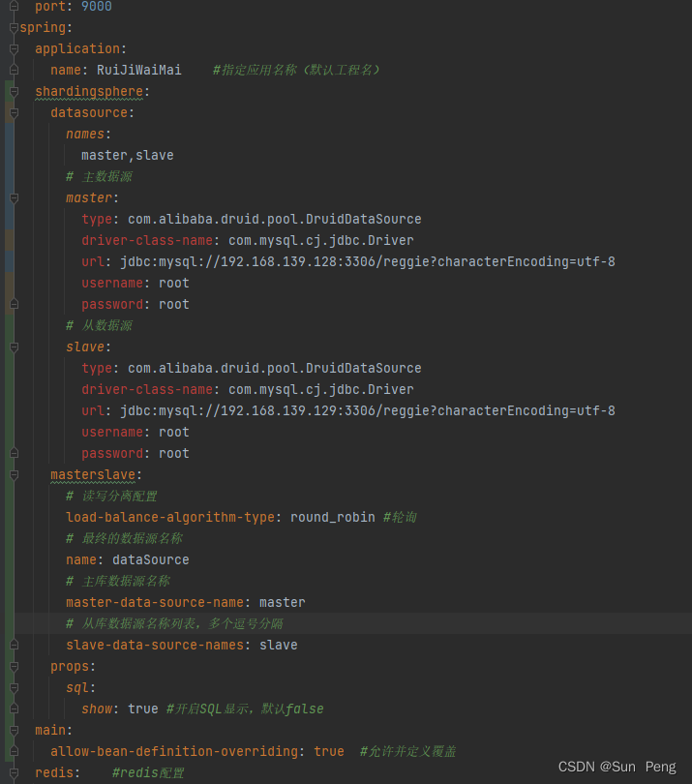Click the fold end marker beside slave password line
This screenshot has width=692, height=784.
click(14, 453)
